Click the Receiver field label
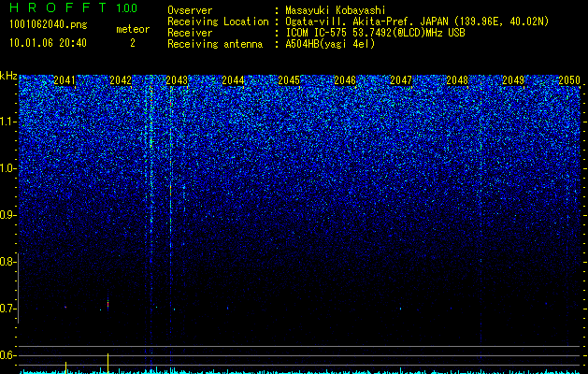 coord(190,33)
